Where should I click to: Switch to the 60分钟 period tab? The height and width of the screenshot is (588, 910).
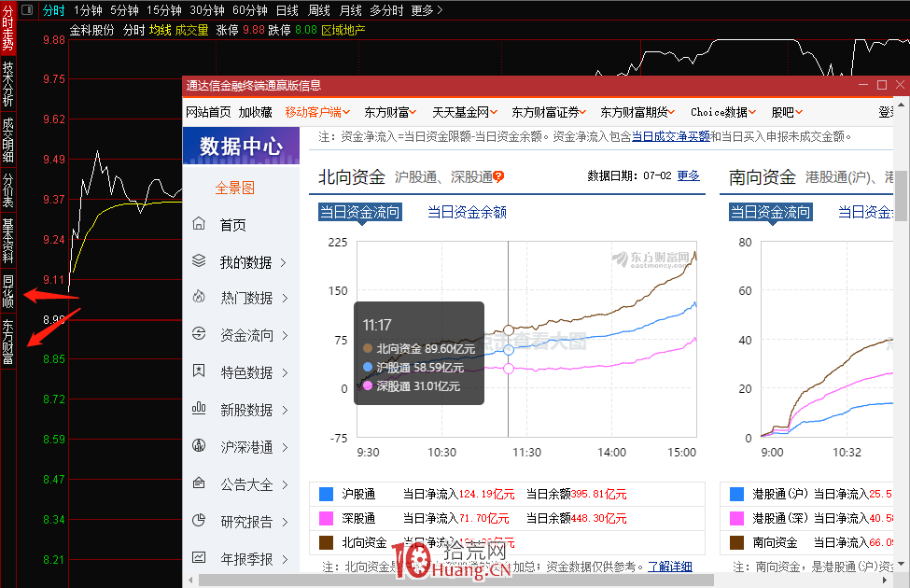(250, 10)
